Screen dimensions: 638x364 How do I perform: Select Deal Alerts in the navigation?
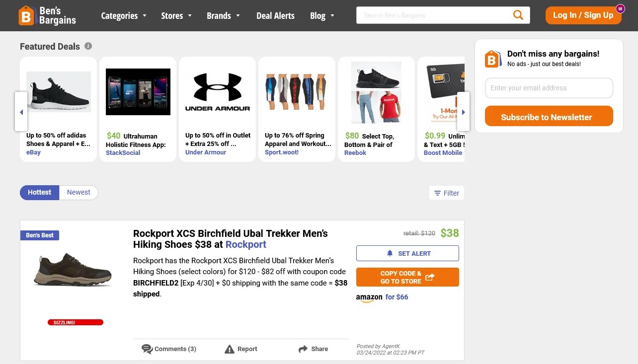click(x=275, y=15)
